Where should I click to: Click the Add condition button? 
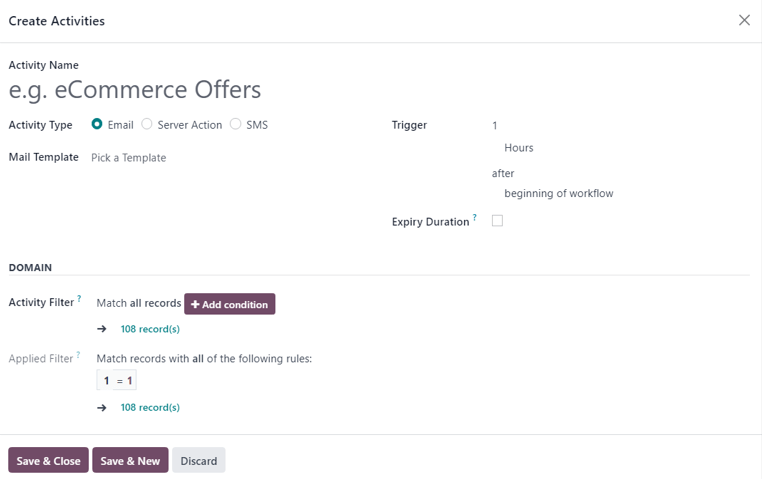coord(229,304)
